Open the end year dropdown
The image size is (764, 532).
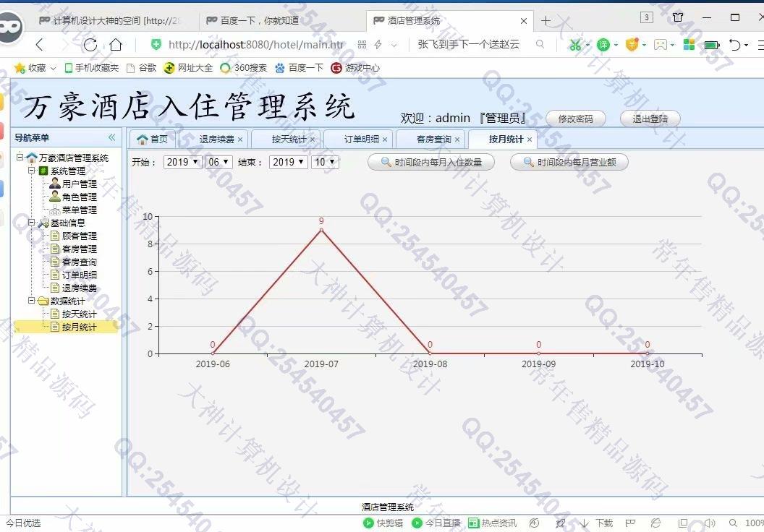[288, 162]
